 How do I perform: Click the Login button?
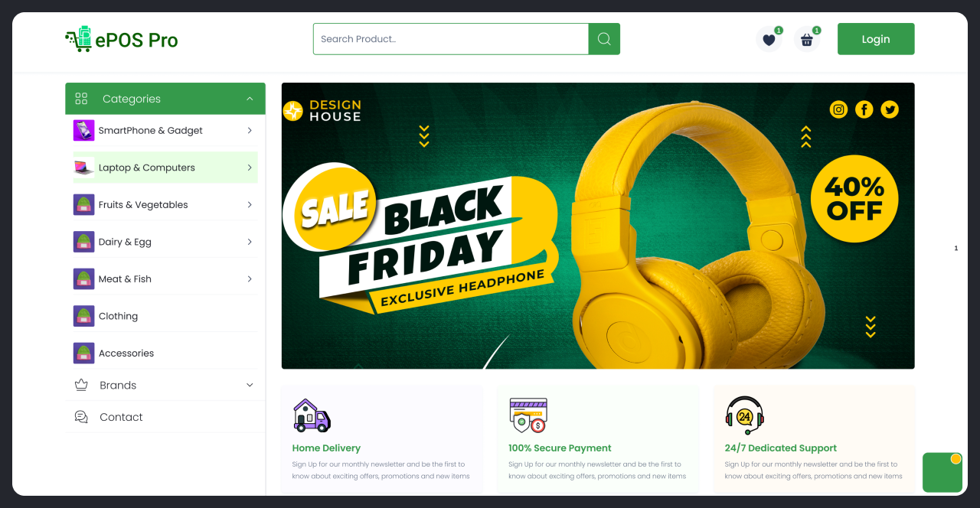click(876, 39)
